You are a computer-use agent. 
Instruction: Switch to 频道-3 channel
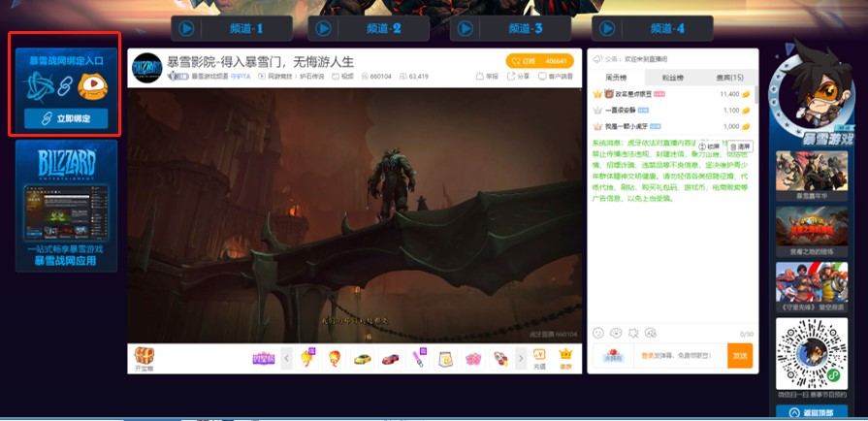pyautogui.click(x=510, y=28)
